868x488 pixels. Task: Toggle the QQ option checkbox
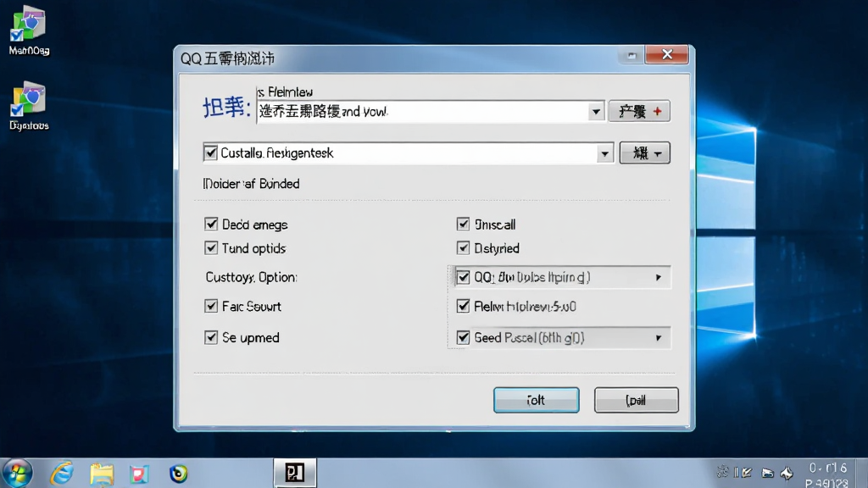[x=464, y=277]
